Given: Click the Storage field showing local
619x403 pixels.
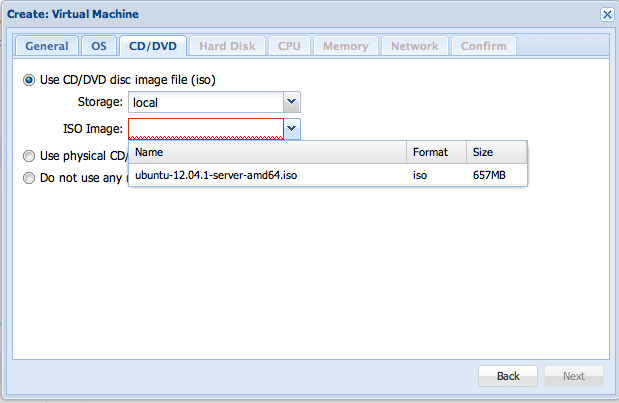Looking at the screenshot, I should click(x=205, y=102).
